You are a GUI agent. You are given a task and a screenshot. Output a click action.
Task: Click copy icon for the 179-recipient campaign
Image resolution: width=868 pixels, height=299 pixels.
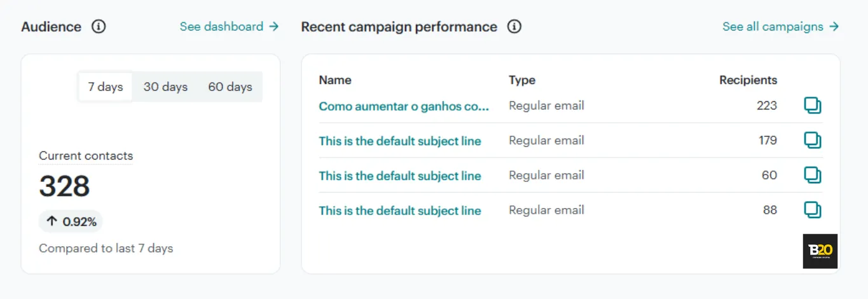(x=813, y=141)
